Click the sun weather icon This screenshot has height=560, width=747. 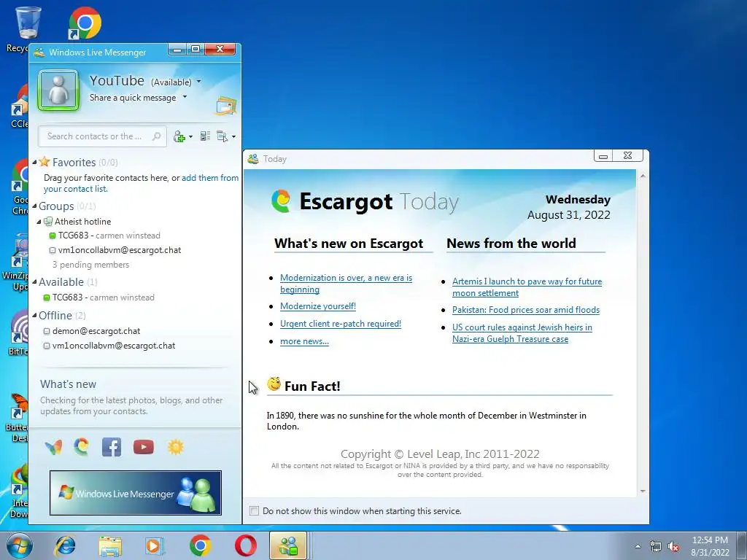(x=175, y=447)
